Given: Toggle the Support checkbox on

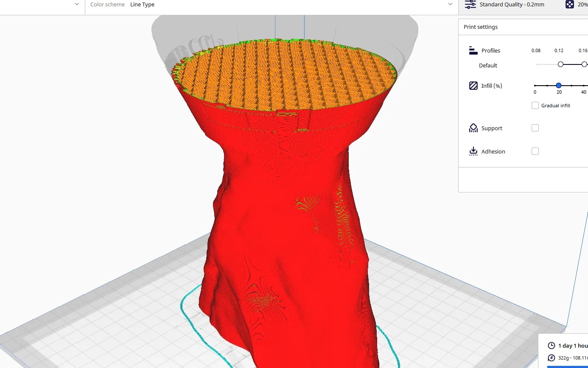Looking at the screenshot, I should [535, 127].
